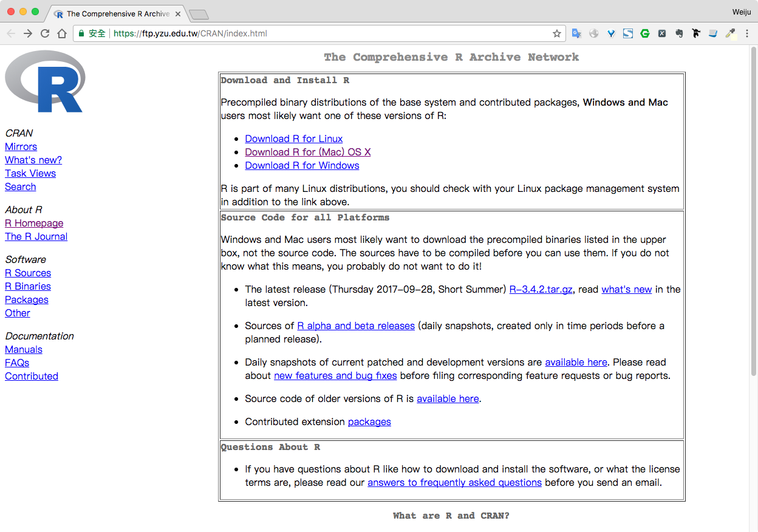Open the Task Views sidebar link

(x=30, y=173)
